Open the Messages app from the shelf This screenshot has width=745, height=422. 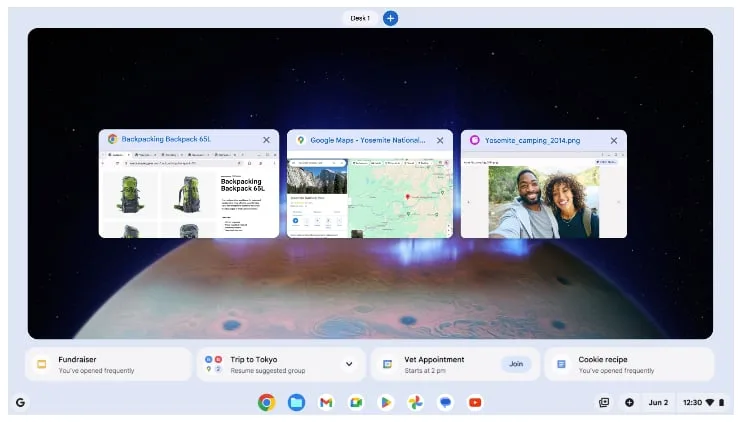click(445, 403)
